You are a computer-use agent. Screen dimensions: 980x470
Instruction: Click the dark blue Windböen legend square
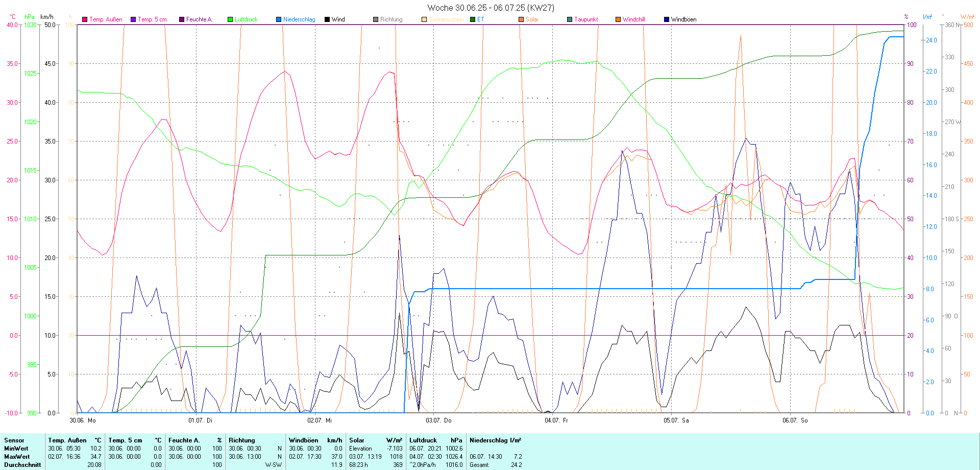click(667, 19)
